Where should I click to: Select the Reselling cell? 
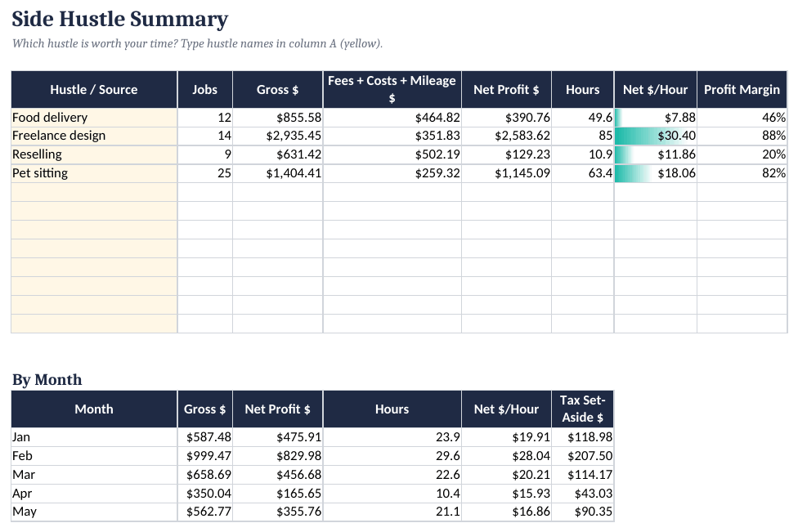(94, 154)
